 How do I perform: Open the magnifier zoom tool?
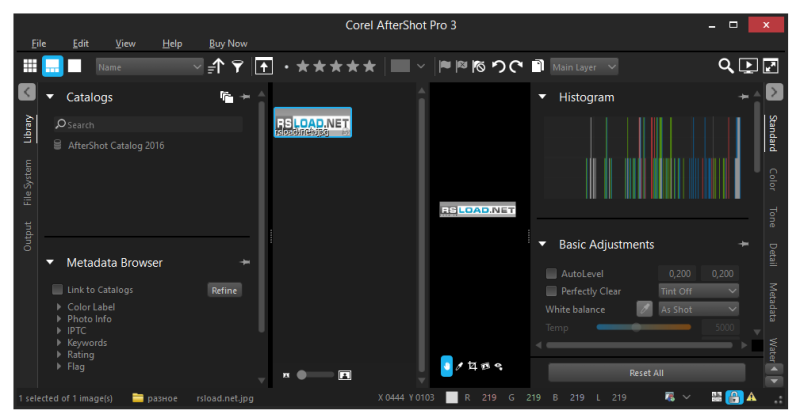tap(726, 66)
